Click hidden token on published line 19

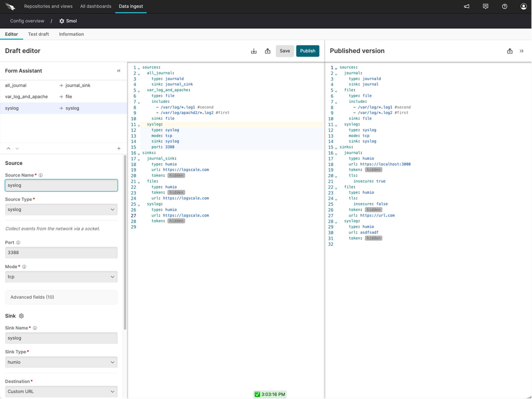point(374,170)
